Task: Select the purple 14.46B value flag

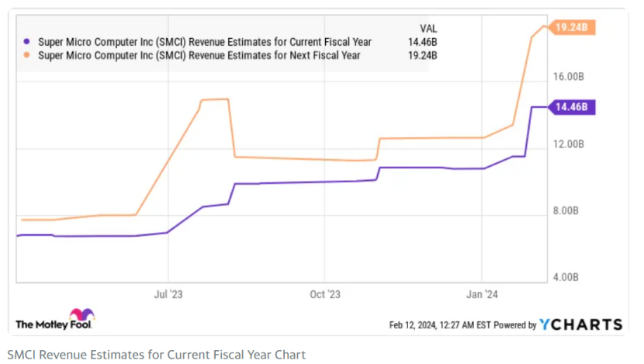Action: (572, 107)
